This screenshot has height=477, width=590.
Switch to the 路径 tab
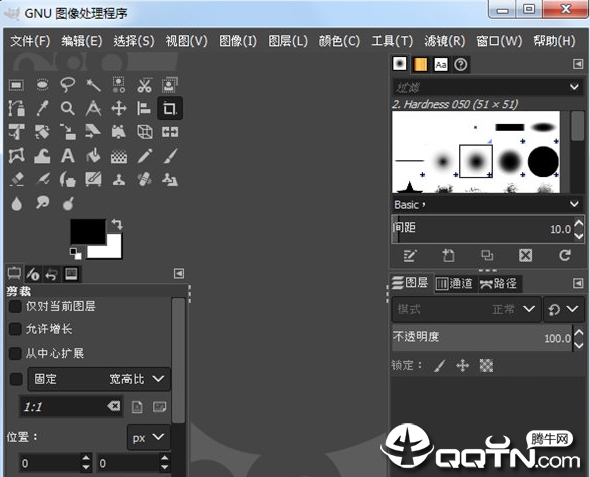pyautogui.click(x=498, y=283)
